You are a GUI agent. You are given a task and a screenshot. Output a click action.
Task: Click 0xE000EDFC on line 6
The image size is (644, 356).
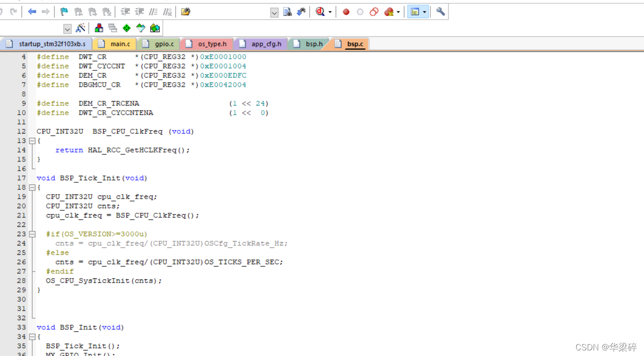[223, 76]
